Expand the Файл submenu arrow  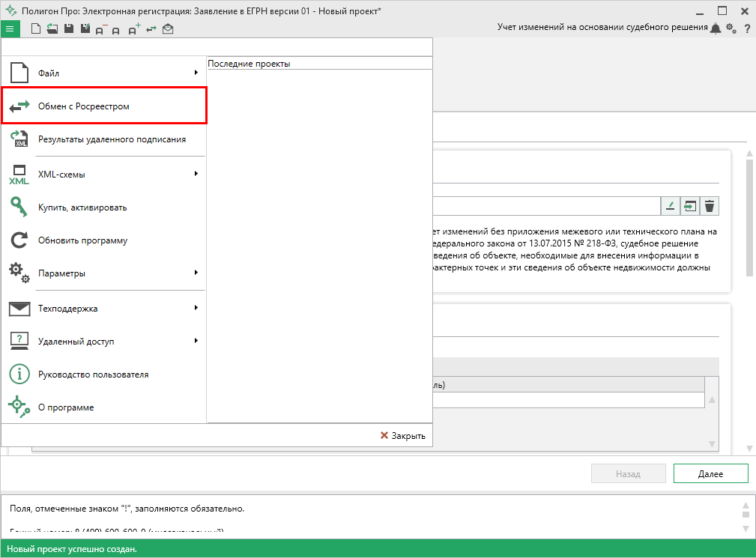coord(196,73)
